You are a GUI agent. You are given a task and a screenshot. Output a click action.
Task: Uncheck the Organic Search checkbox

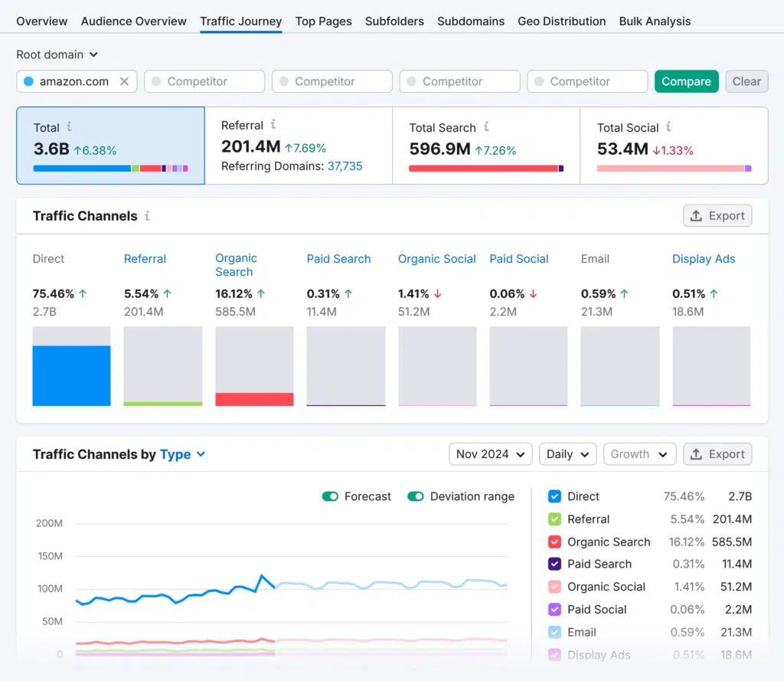[555, 542]
